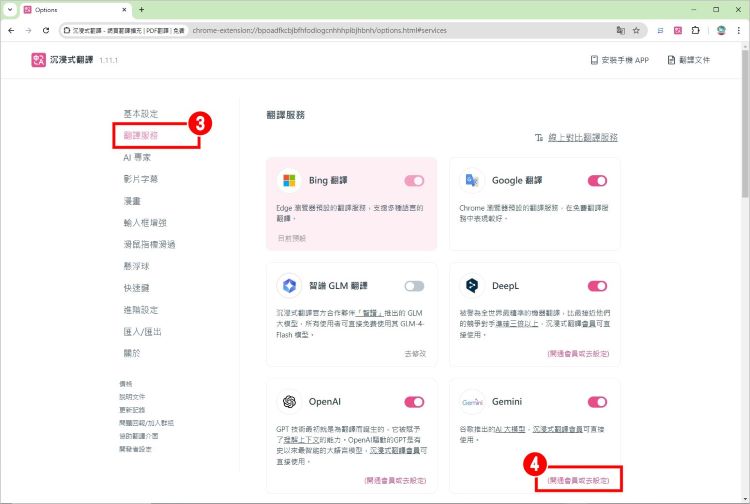Open the 協助翻譯介面 link
The width and height of the screenshot is (750, 504).
point(139,436)
